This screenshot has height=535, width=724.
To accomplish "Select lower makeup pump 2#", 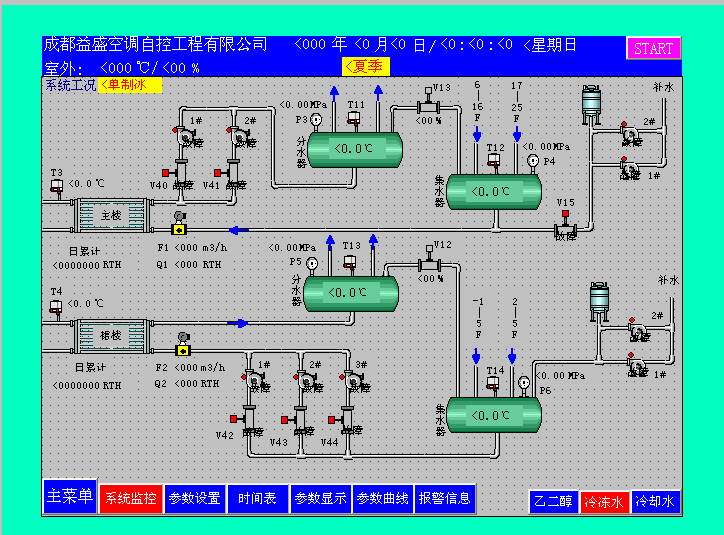I will click(x=639, y=330).
